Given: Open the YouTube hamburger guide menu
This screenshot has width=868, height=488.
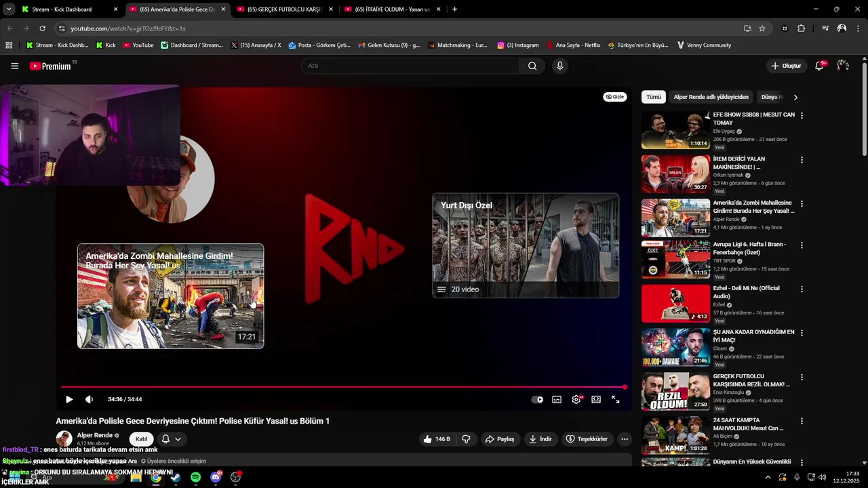Looking at the screenshot, I should (14, 66).
